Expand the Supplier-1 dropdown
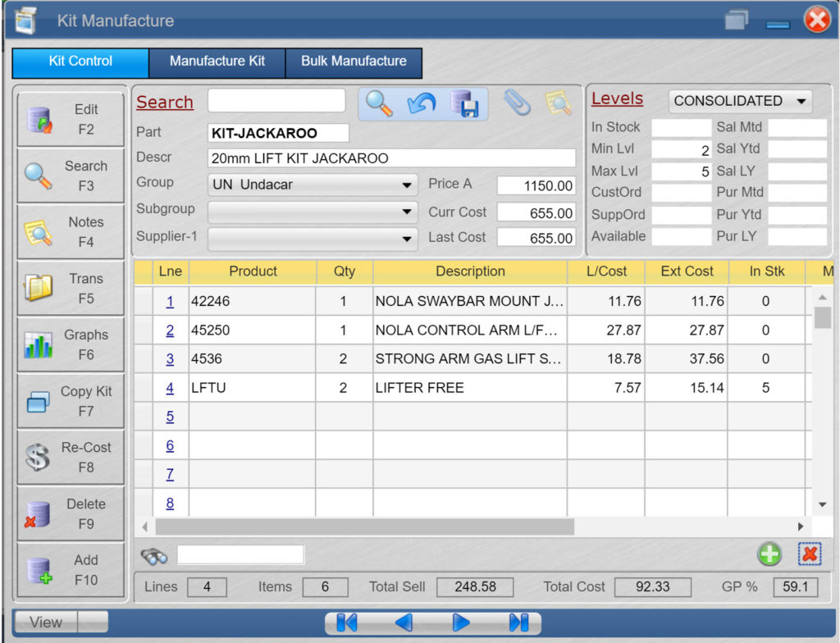 coord(313,239)
